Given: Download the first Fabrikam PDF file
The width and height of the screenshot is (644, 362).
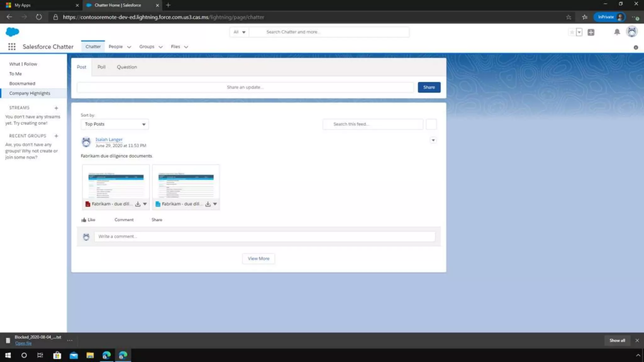Looking at the screenshot, I should click(x=138, y=204).
